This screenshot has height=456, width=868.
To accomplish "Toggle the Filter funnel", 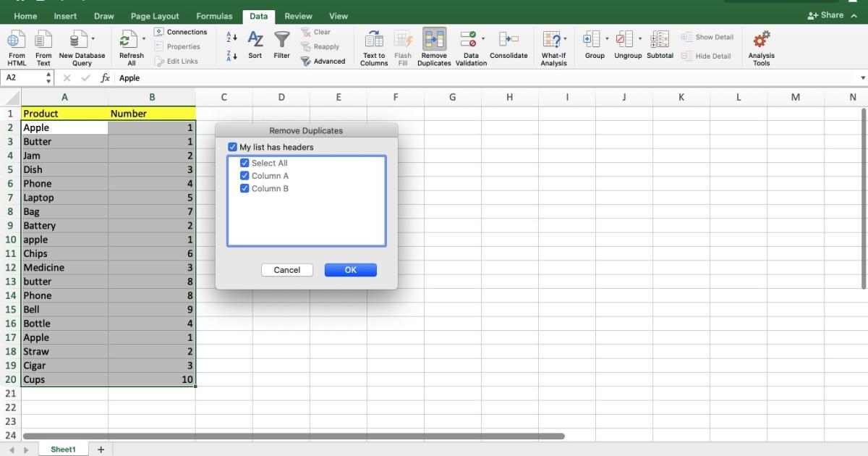I will point(282,45).
